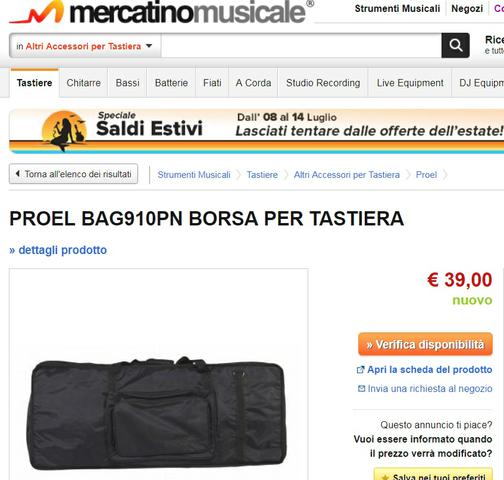Open the Studio Recording tab
The image size is (504, 480).
(x=323, y=83)
